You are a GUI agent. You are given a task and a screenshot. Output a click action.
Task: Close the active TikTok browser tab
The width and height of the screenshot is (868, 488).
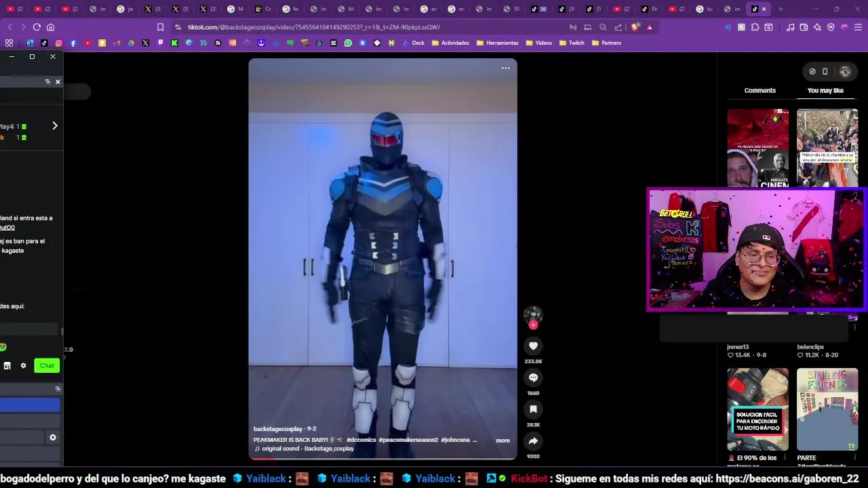764,9
